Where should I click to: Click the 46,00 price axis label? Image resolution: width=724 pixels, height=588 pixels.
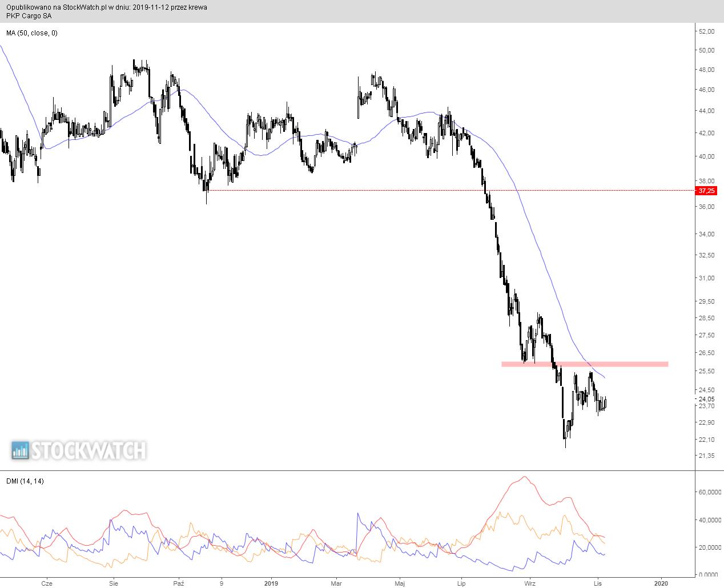point(706,90)
